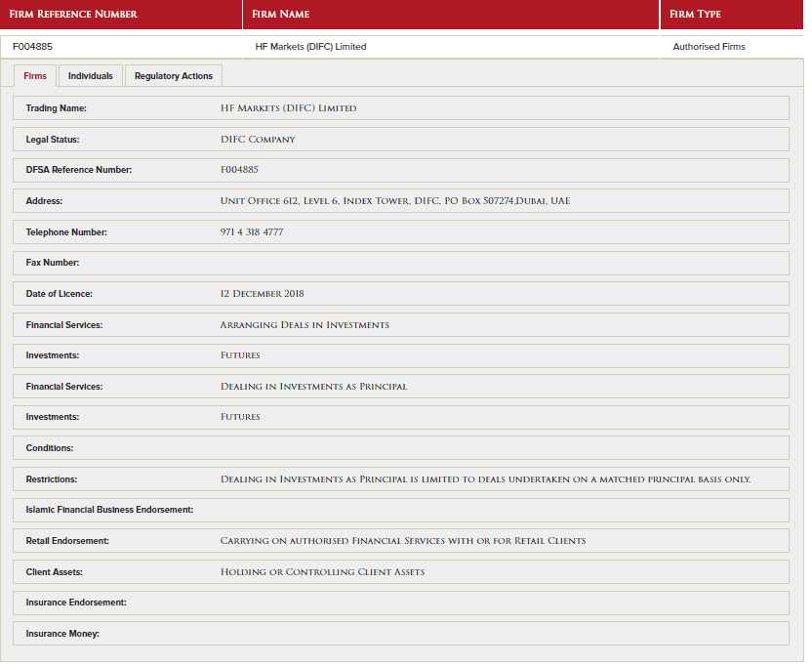Click the matched principal basis restriction text

(x=485, y=479)
